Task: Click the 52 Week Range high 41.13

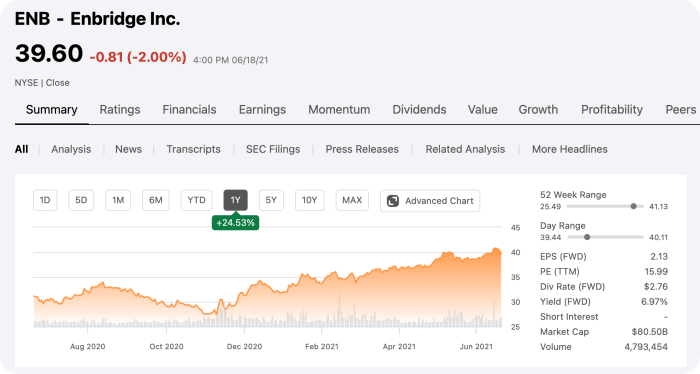Action: coord(658,207)
